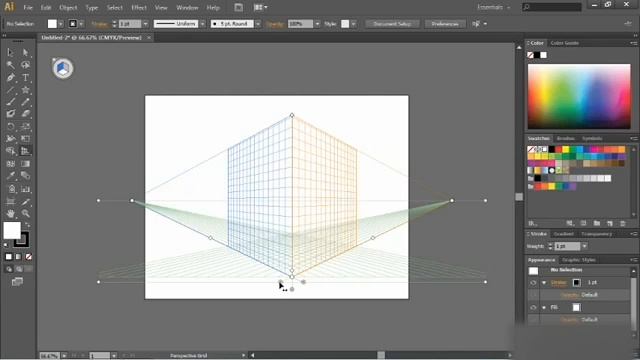Activate the Zoom tool

coord(25,213)
